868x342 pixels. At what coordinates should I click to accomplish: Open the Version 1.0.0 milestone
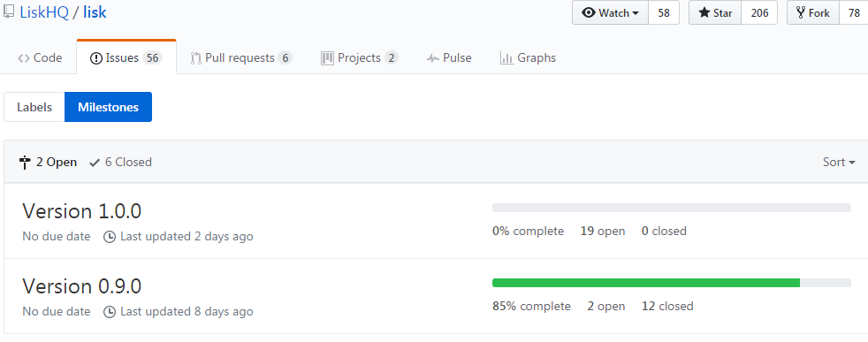82,211
